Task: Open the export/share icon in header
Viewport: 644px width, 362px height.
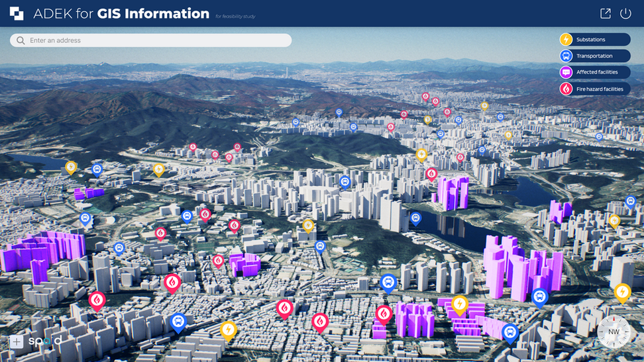Action: coord(606,13)
